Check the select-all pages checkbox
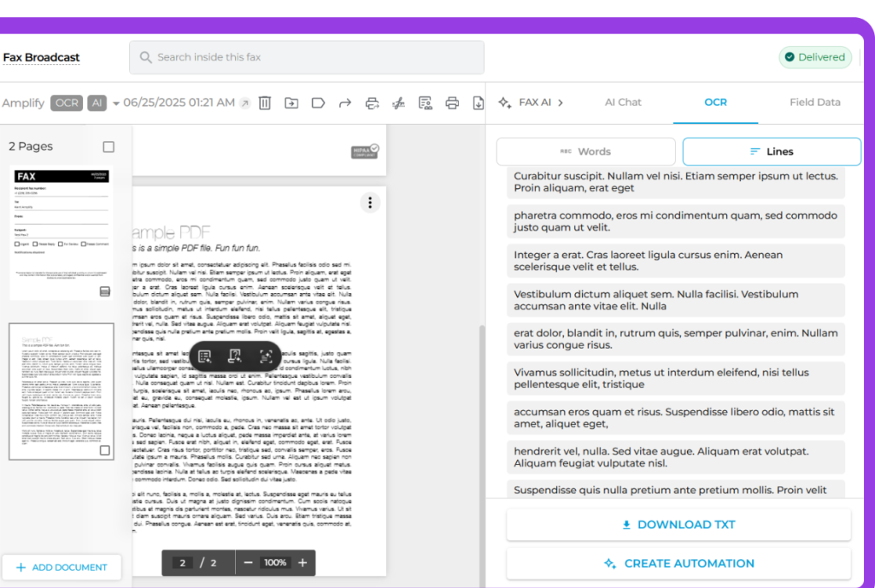Image resolution: width=875 pixels, height=588 pixels. coord(109,146)
